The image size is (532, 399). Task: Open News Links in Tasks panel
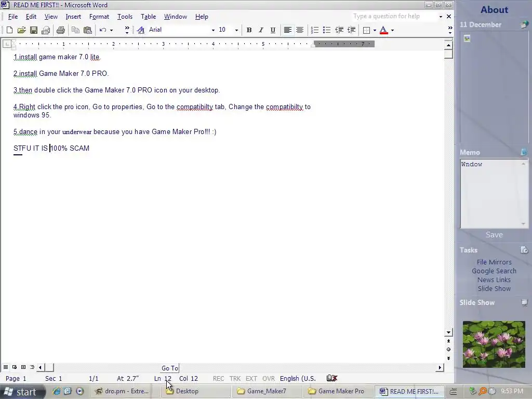pyautogui.click(x=494, y=280)
